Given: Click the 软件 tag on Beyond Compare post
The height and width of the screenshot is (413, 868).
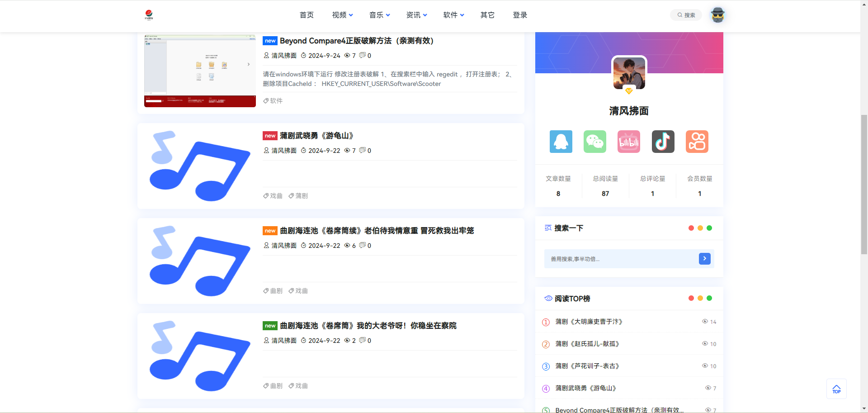Looking at the screenshot, I should tap(273, 101).
